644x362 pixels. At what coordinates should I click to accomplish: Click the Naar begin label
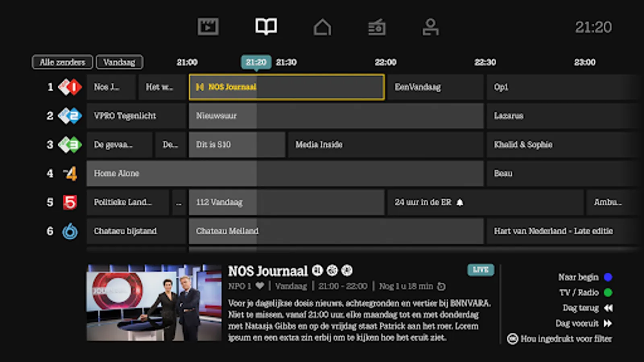click(x=578, y=277)
